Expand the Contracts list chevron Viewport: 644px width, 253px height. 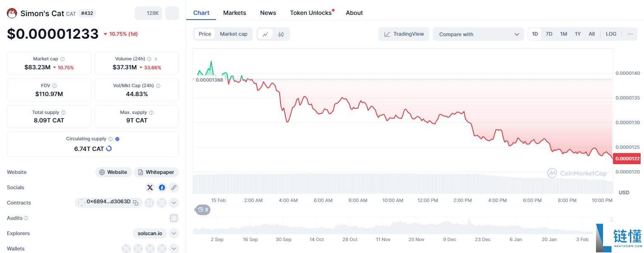click(x=173, y=203)
